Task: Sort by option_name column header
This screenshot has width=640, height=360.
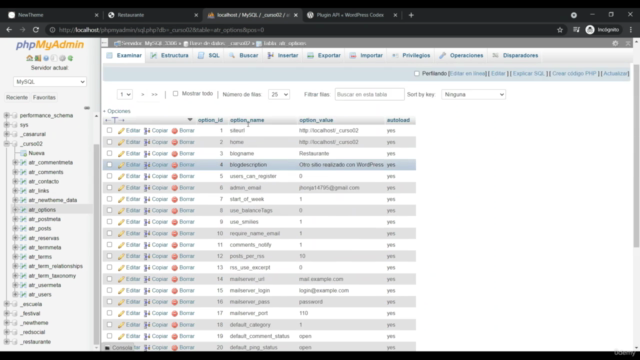Action: [x=247, y=120]
